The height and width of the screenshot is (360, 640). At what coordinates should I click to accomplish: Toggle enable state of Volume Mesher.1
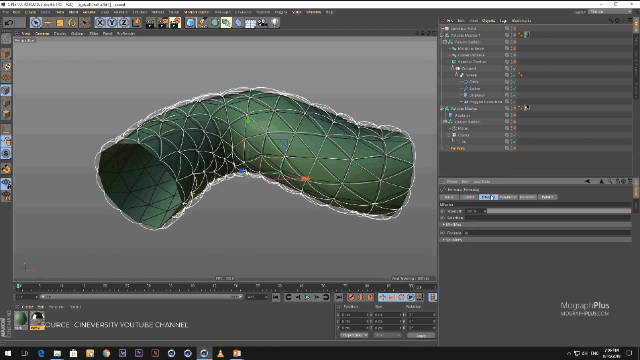tap(514, 35)
